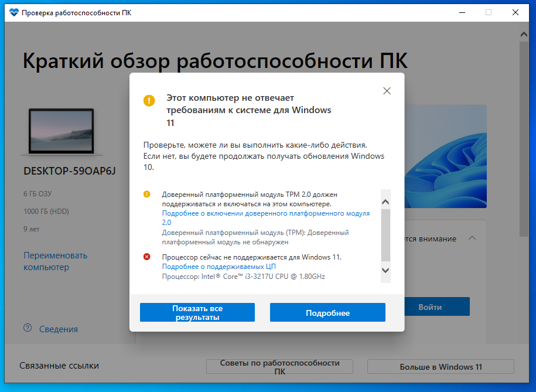
Task: Click the PC Health Check heart icon
Action: point(13,13)
